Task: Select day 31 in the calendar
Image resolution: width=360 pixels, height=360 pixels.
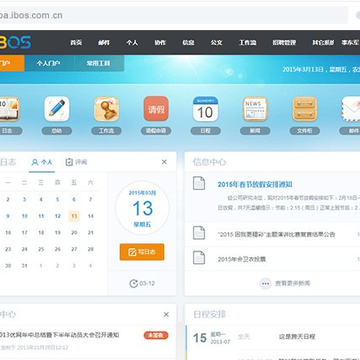Action: pyautogui.click(x=25, y=266)
